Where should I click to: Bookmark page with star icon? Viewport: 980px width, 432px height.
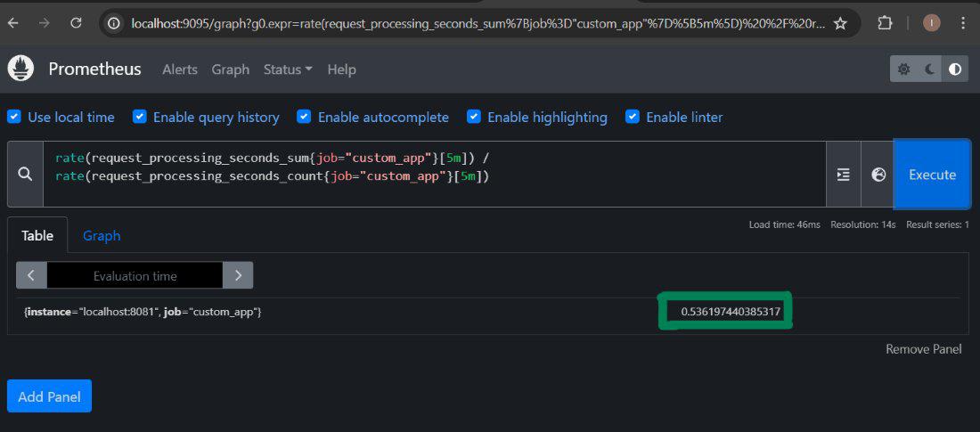pos(841,23)
